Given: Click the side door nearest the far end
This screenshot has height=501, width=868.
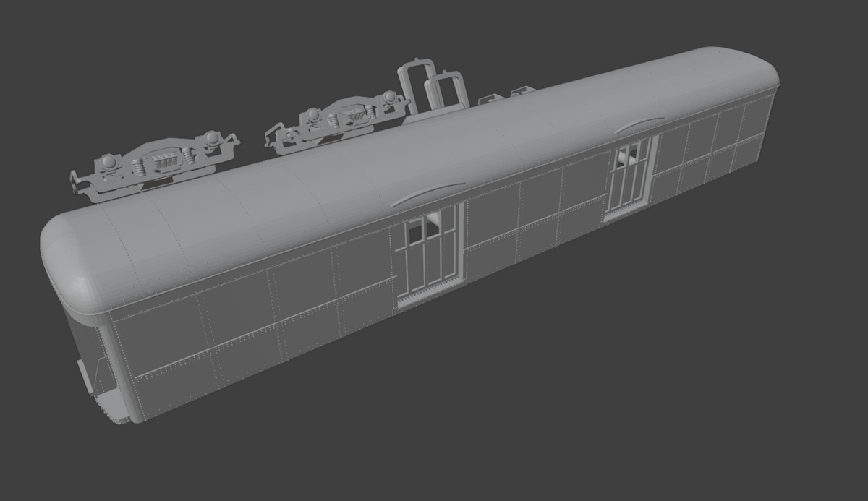Looking at the screenshot, I should (x=630, y=177).
